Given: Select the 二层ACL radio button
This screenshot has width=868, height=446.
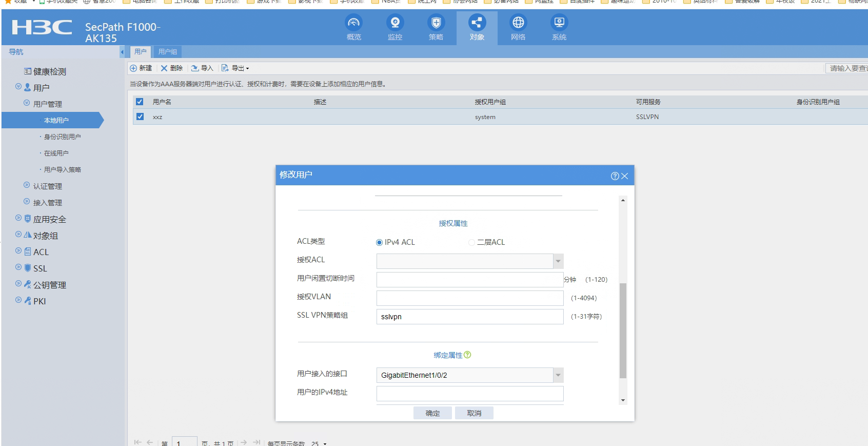Looking at the screenshot, I should pyautogui.click(x=471, y=242).
